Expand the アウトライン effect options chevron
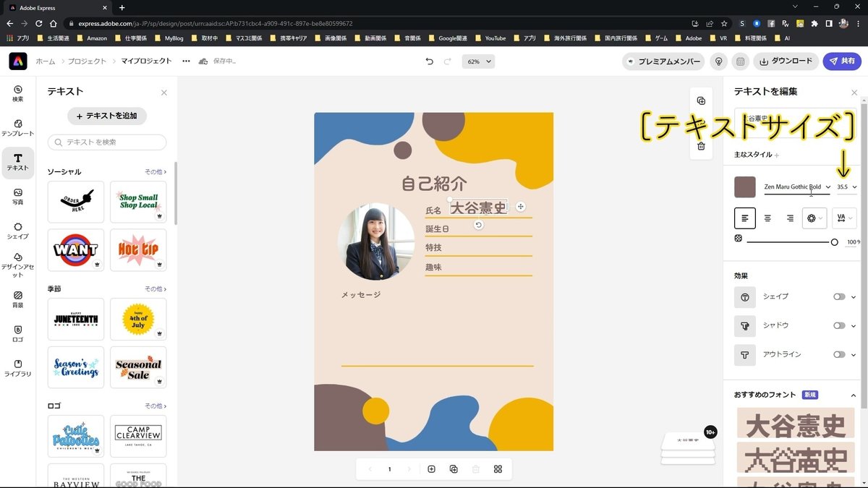This screenshot has width=868, height=488. 854,355
